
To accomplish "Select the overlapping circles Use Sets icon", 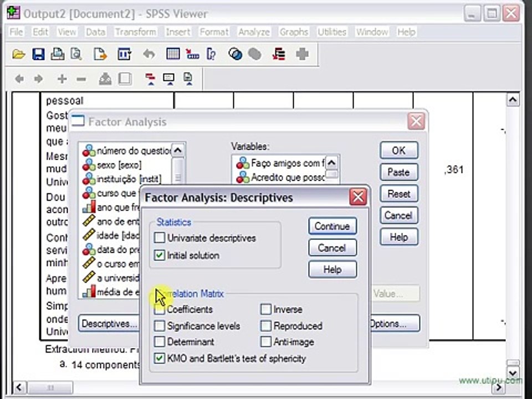I will (235, 54).
